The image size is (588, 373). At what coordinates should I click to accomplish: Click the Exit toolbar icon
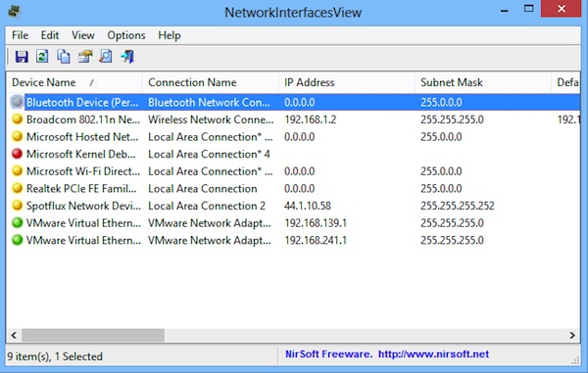tap(127, 57)
